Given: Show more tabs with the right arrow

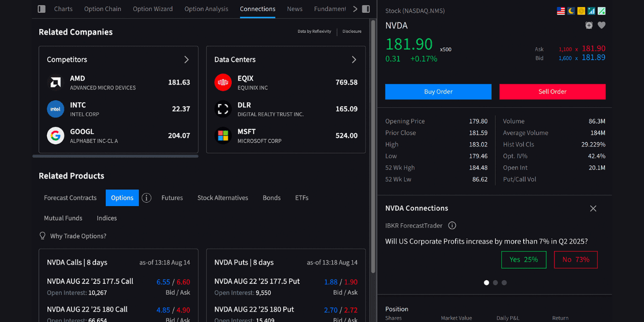Looking at the screenshot, I should click(x=355, y=9).
